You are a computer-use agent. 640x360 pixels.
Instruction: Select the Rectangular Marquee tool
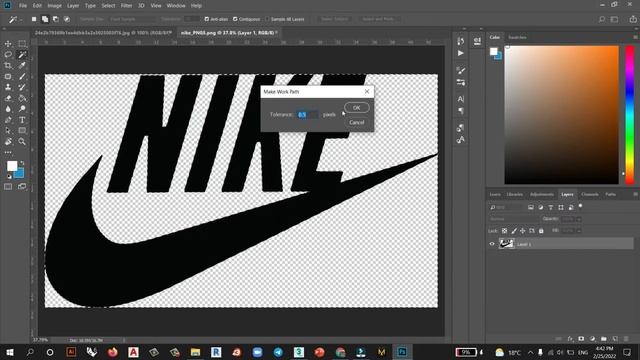point(22,44)
